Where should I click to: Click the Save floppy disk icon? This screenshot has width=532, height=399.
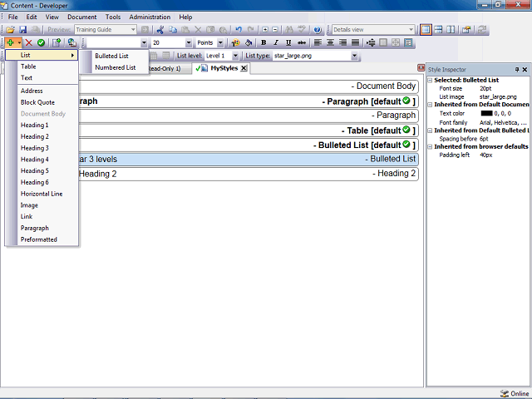22,30
